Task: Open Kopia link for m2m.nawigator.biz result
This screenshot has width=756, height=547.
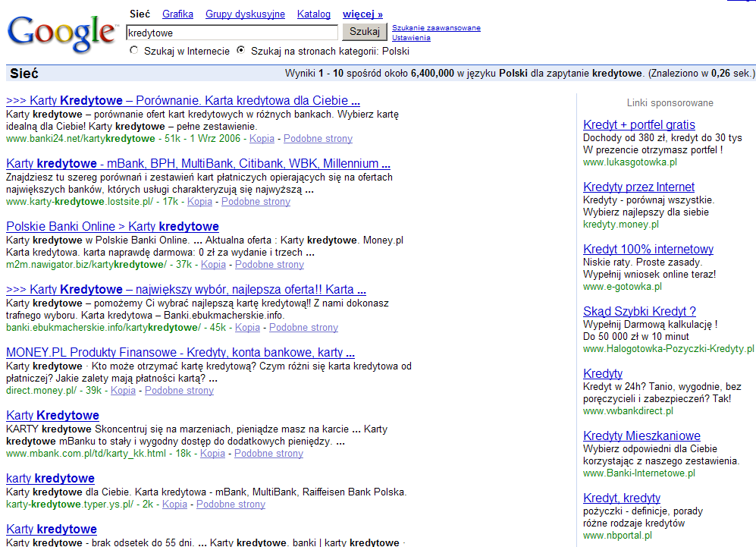Action: point(213,264)
